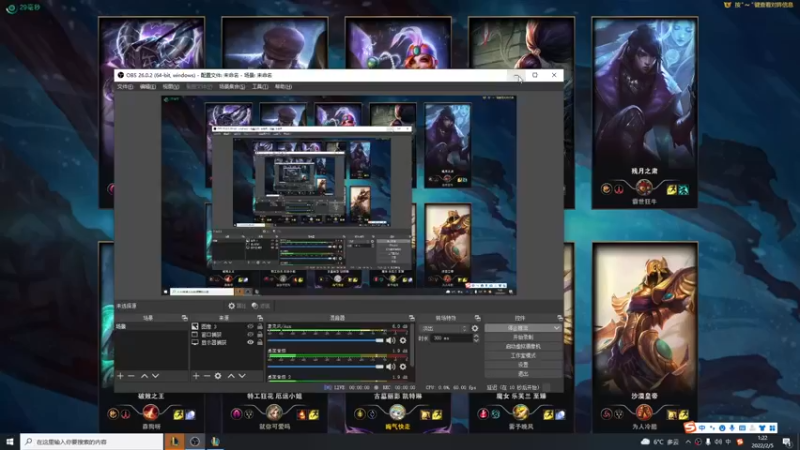The image size is (800, 450).
Task: Hide the 图像 3 source with its eye icon
Action: tap(251, 327)
